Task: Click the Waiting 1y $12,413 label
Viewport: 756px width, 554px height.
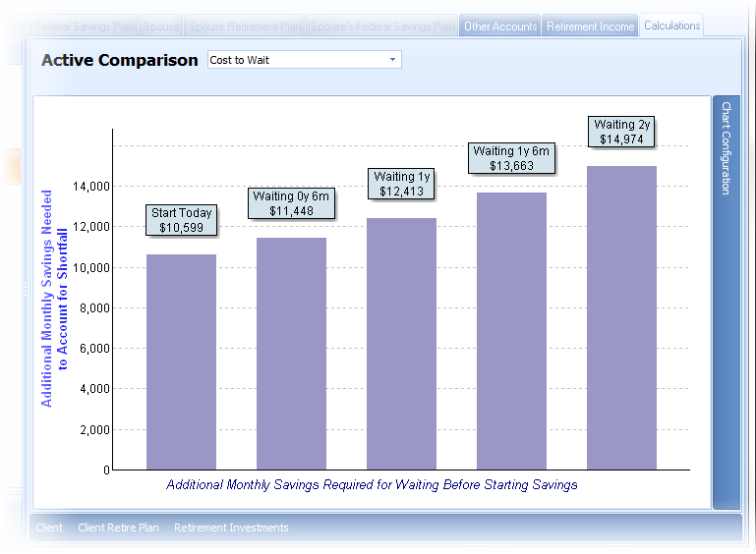Action: 401,184
